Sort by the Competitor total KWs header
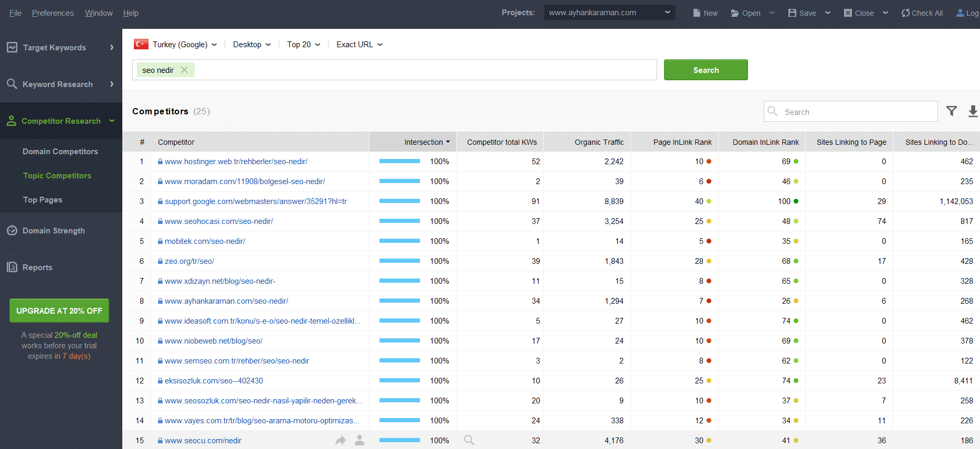 pyautogui.click(x=500, y=142)
